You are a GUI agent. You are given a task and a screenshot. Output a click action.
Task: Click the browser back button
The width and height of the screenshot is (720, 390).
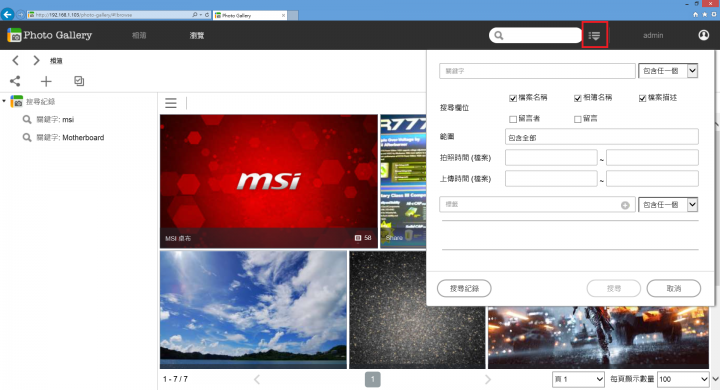7,14
